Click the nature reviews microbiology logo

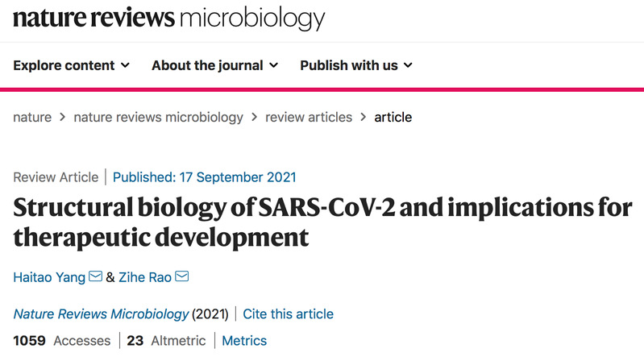168,19
